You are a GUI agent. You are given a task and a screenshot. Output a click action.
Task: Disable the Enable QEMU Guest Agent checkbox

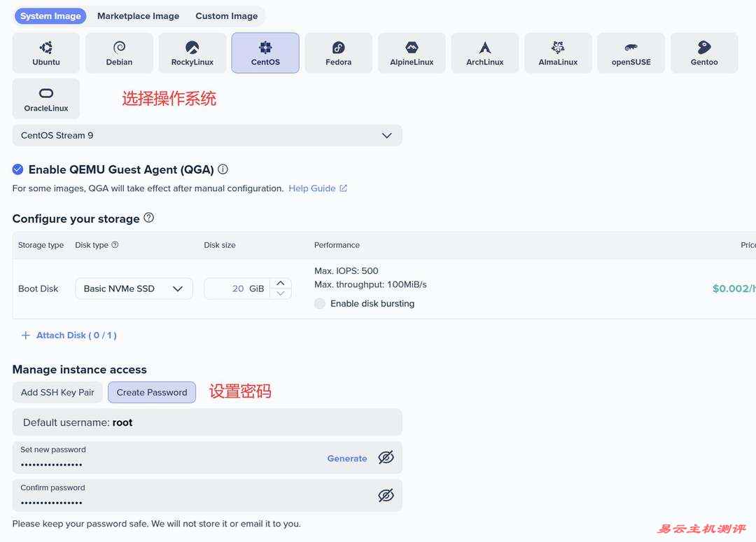[16, 168]
